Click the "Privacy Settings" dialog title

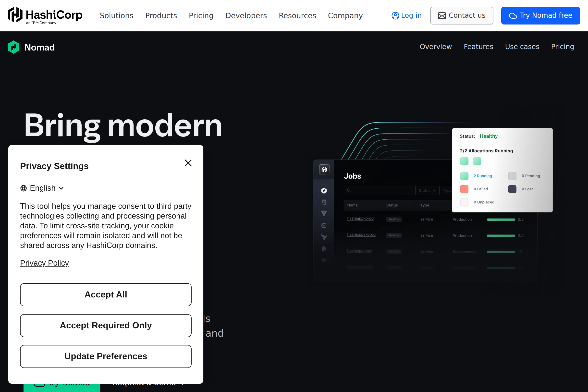(x=54, y=166)
